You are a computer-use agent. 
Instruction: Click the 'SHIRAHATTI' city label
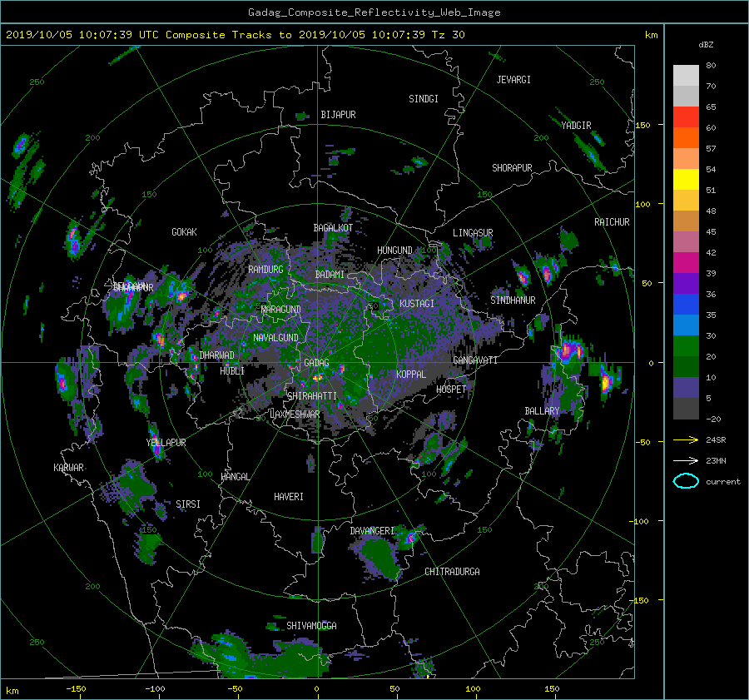tap(312, 396)
